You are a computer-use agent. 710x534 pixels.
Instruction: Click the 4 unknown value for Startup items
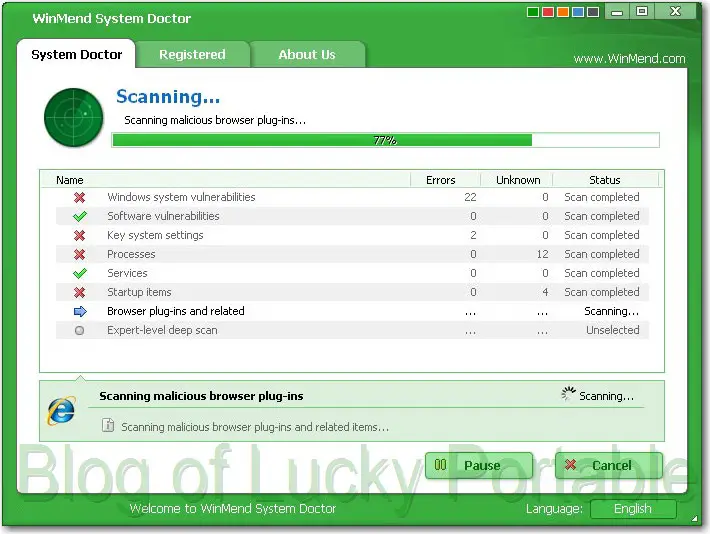(x=545, y=292)
